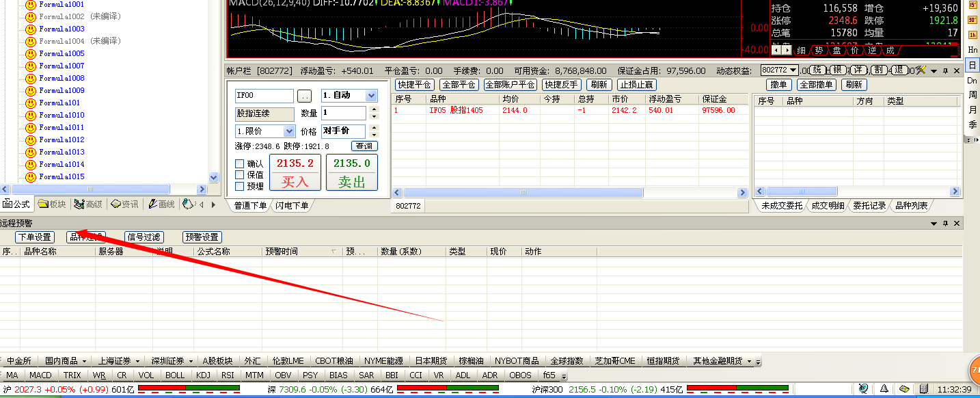980x398 pixels.
Task: Open the 成交明细 tab
Action: pyautogui.click(x=828, y=205)
